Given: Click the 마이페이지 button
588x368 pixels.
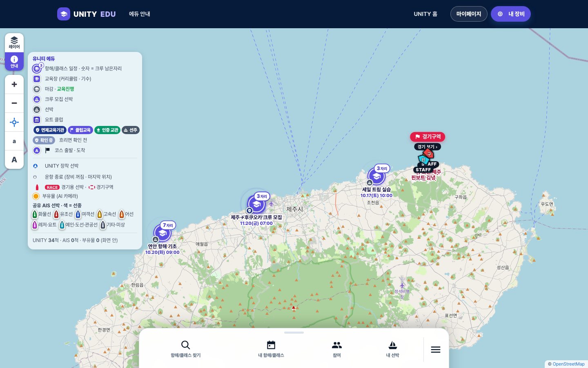Looking at the screenshot, I should [469, 14].
